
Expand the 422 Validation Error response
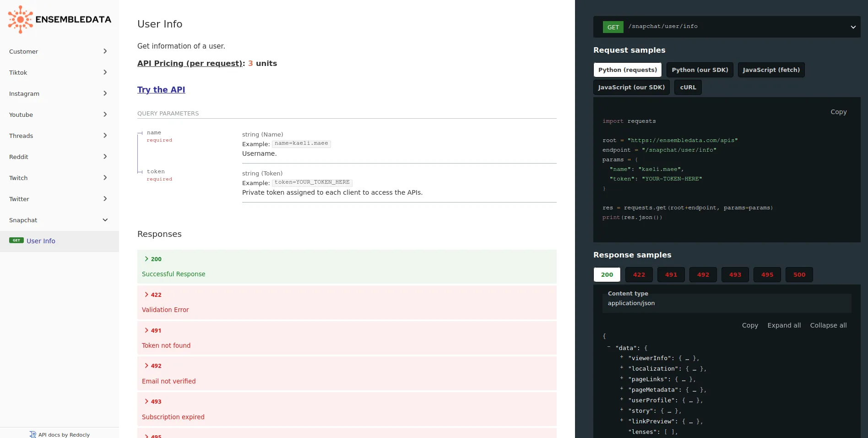coord(347,302)
